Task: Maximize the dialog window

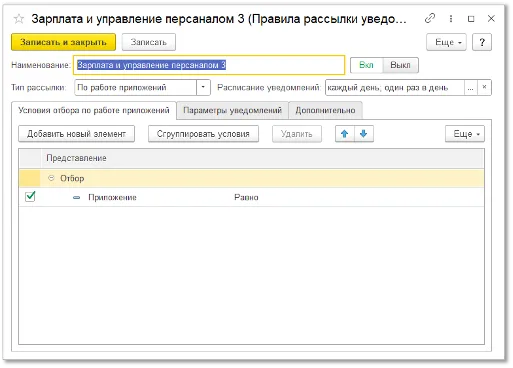Action: coord(471,19)
